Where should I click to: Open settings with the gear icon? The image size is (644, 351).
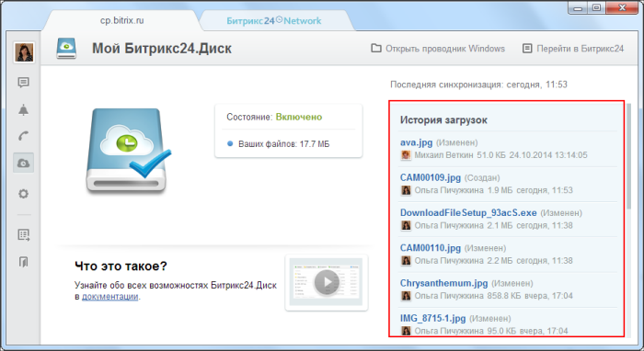pyautogui.click(x=23, y=194)
